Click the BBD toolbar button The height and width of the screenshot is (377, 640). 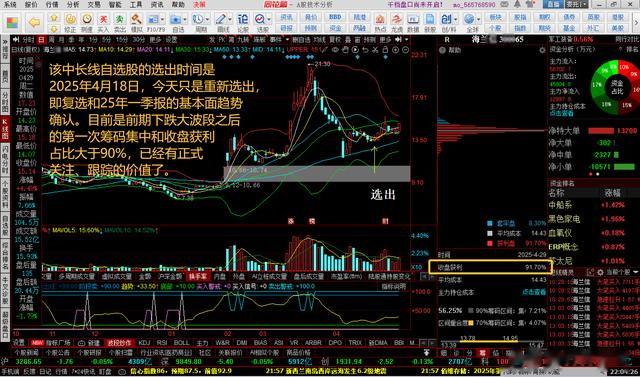(336, 18)
